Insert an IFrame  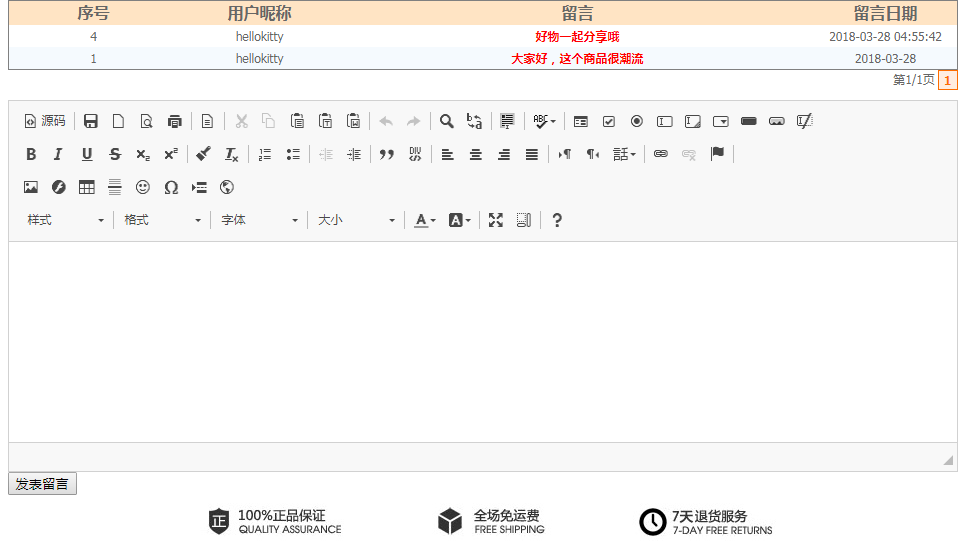click(227, 187)
